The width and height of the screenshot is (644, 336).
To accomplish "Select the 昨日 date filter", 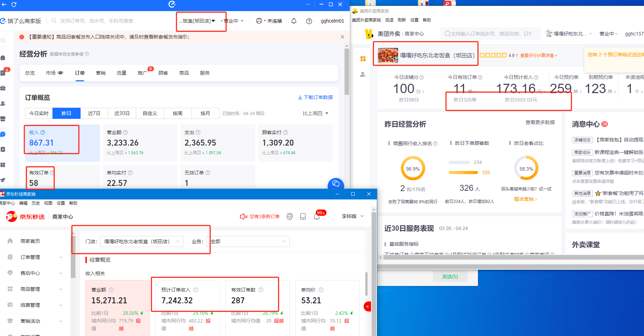I will [66, 113].
